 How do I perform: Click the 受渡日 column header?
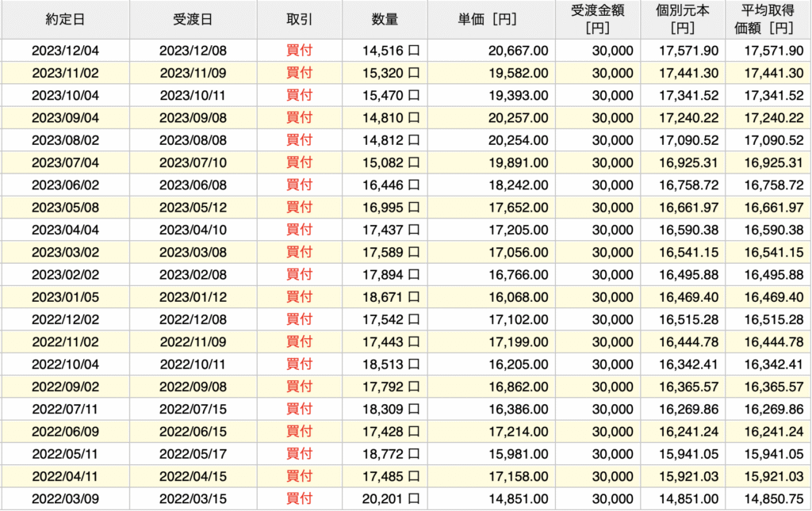point(192,20)
